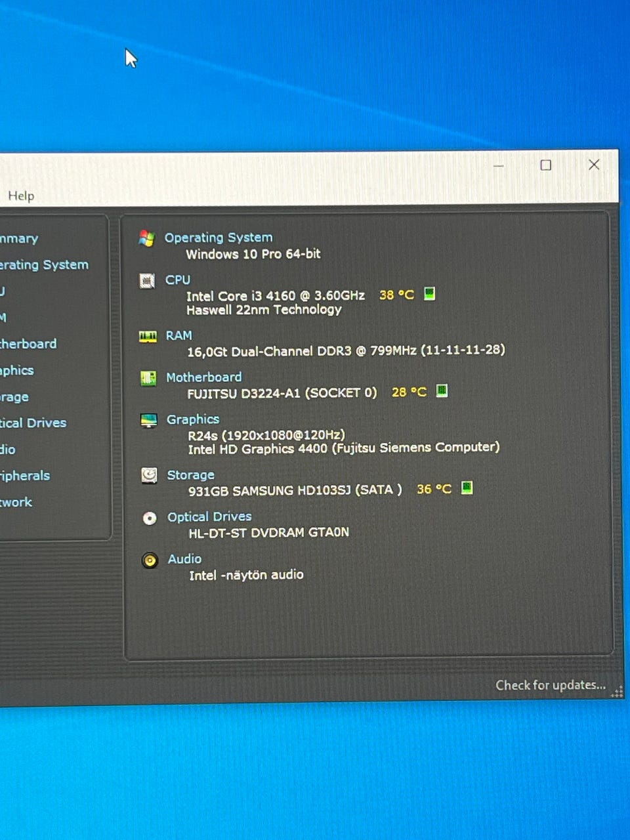The height and width of the screenshot is (840, 630).
Task: Click the RAM module icon
Action: pos(148,337)
